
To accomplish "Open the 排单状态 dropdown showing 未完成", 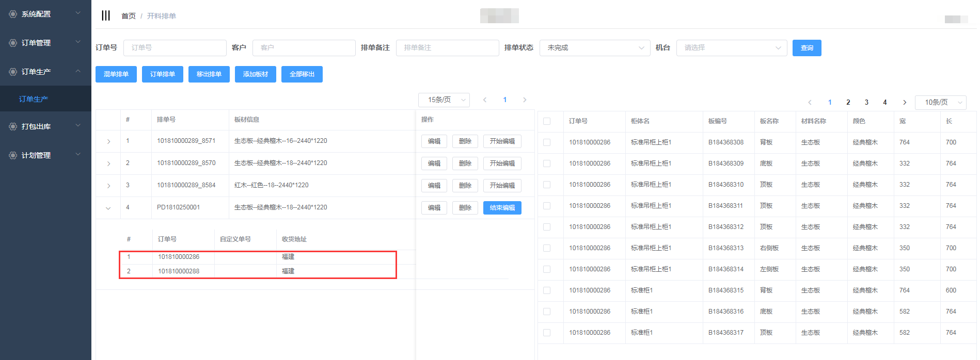I will 594,47.
